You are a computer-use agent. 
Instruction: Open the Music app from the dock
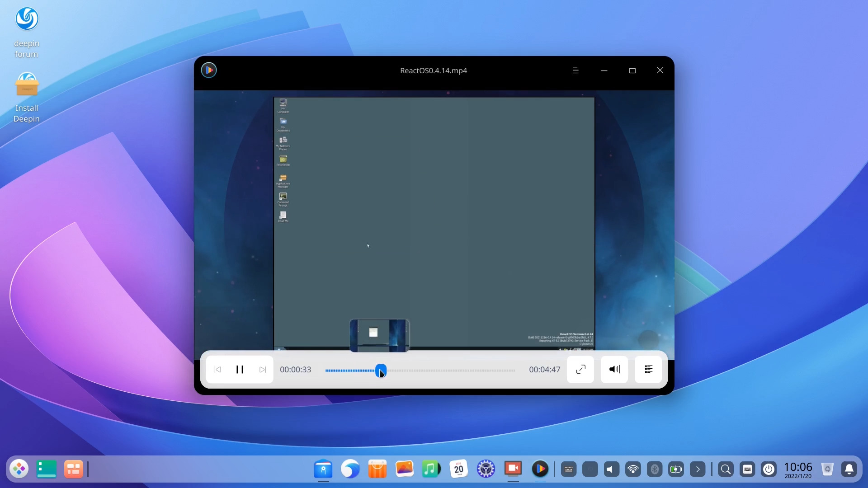tap(432, 469)
